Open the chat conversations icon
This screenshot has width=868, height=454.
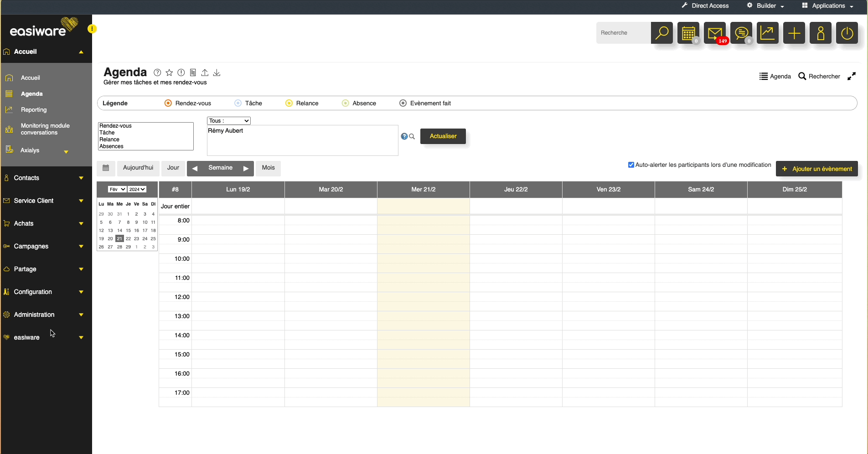click(x=741, y=33)
